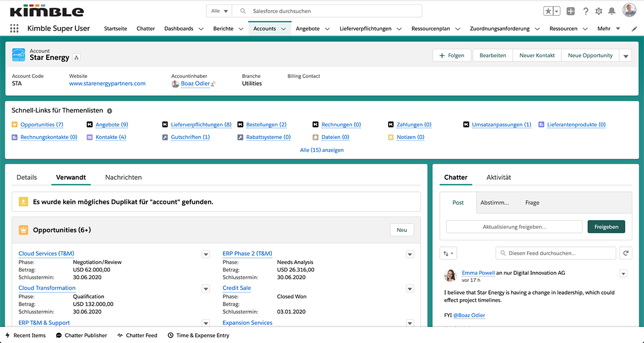Viewport: 644px width, 343px height.
Task: Click the change owner icon next to Boaz Odier
Action: tap(213, 84)
